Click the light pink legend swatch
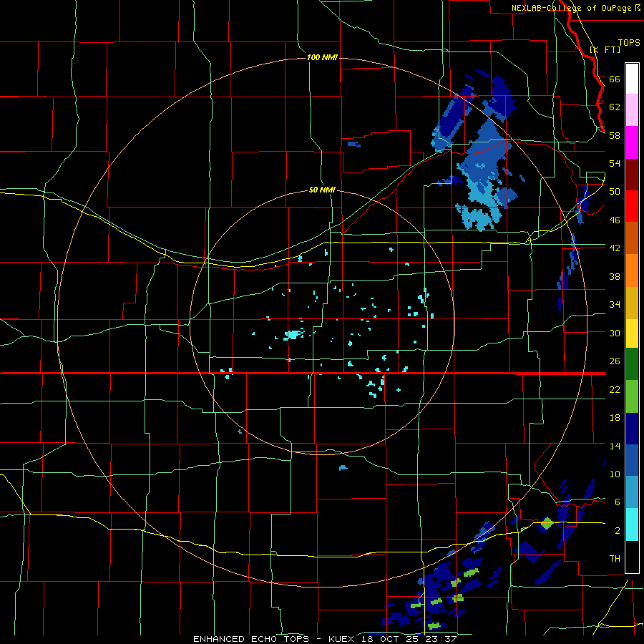 [x=632, y=110]
